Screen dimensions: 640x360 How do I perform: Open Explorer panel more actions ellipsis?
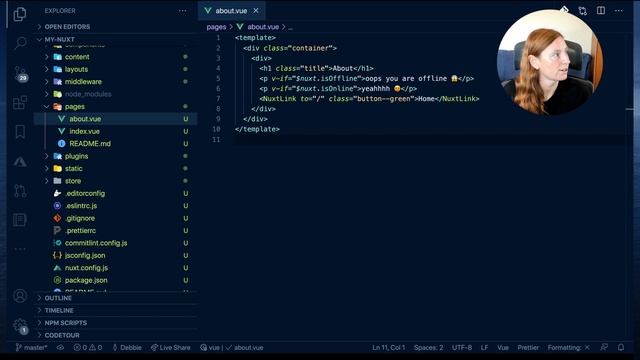tap(182, 11)
